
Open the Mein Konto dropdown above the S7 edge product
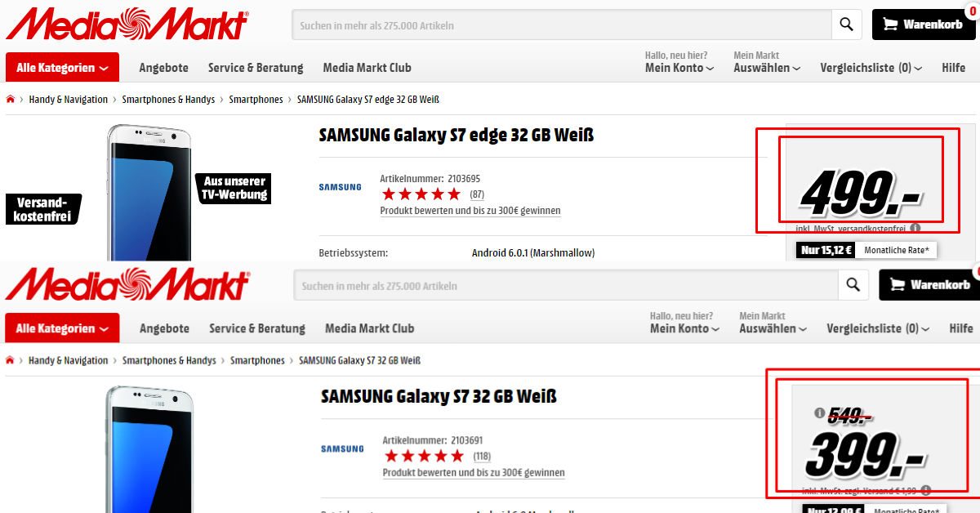point(679,68)
